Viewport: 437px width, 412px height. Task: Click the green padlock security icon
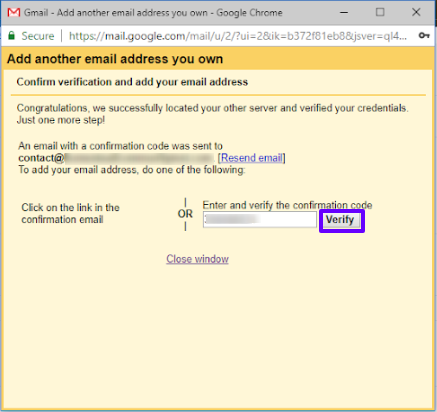click(11, 36)
